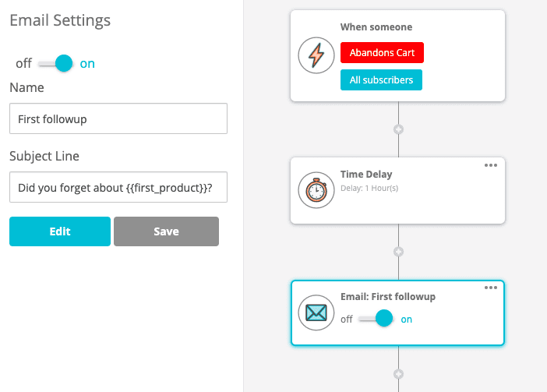Toggle the switch on the First followup card

376,319
